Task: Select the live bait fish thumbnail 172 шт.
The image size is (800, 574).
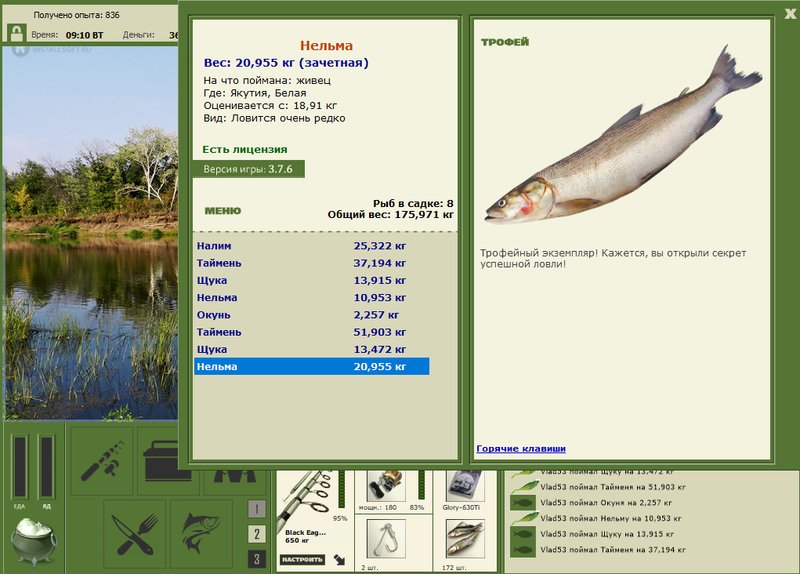Action: (465, 539)
